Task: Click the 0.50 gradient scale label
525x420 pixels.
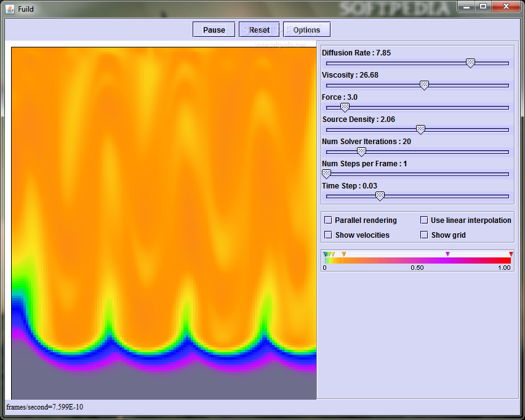Action: point(417,268)
